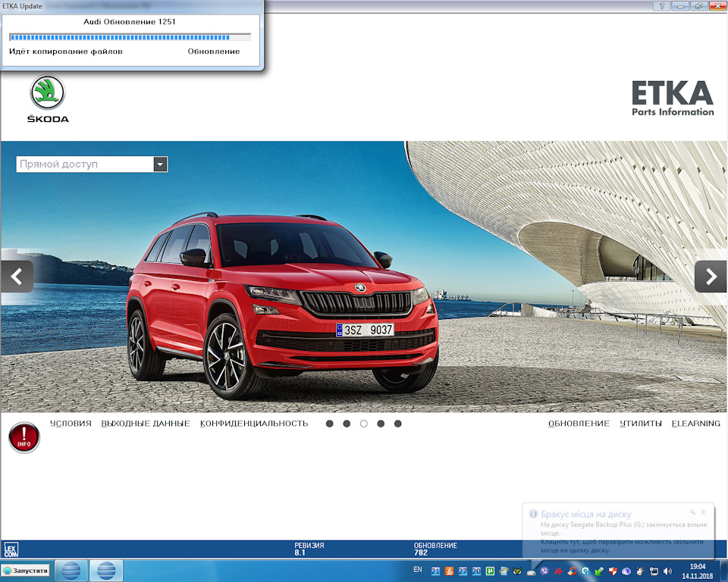
Task: Click РЕВИЗИЯ 8.1 status entry
Action: click(x=309, y=549)
